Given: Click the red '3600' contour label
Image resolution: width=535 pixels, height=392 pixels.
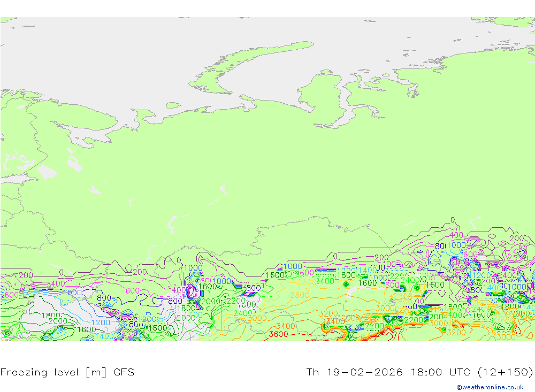Looking at the screenshot, I should click(278, 334).
